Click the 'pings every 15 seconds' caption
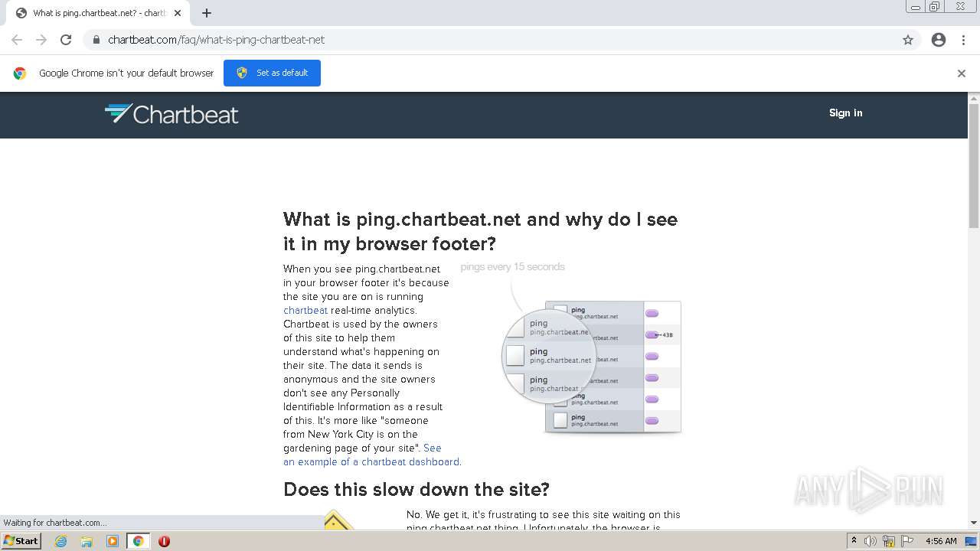 [512, 266]
